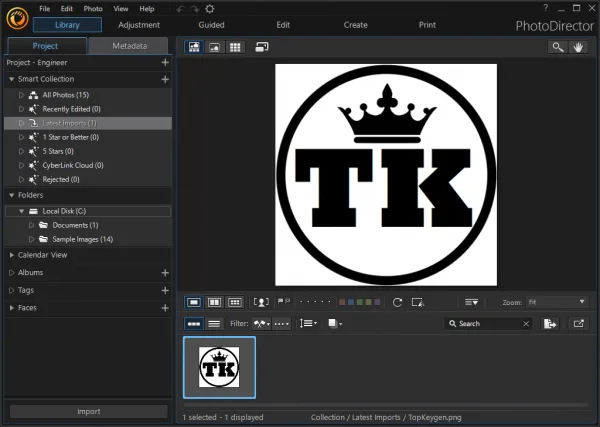Clear the search box with the X
600x427 pixels.
(x=526, y=324)
